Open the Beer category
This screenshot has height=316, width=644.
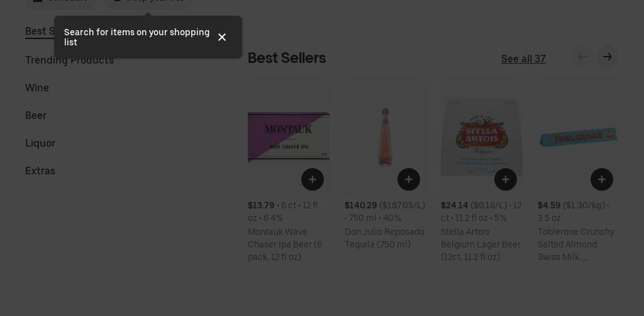pos(36,116)
